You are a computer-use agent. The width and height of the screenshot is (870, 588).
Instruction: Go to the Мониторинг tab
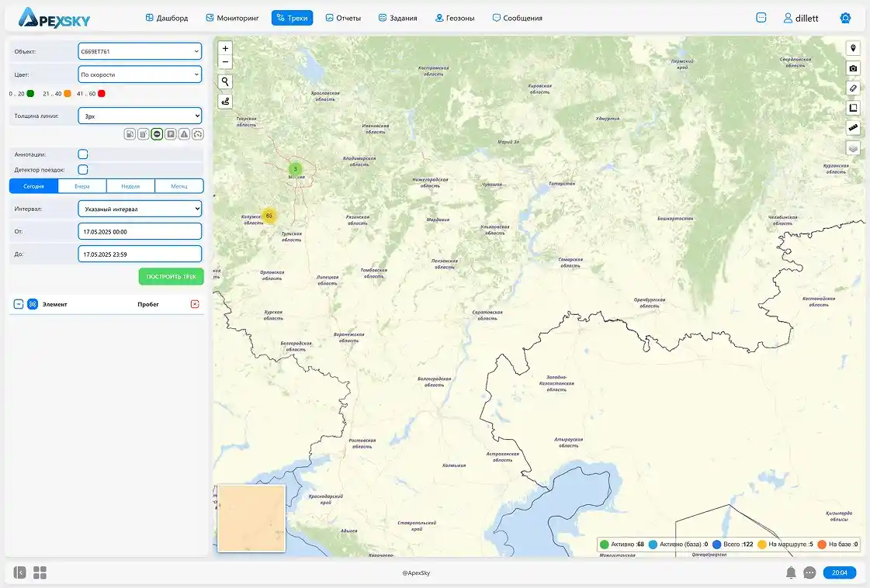[232, 18]
